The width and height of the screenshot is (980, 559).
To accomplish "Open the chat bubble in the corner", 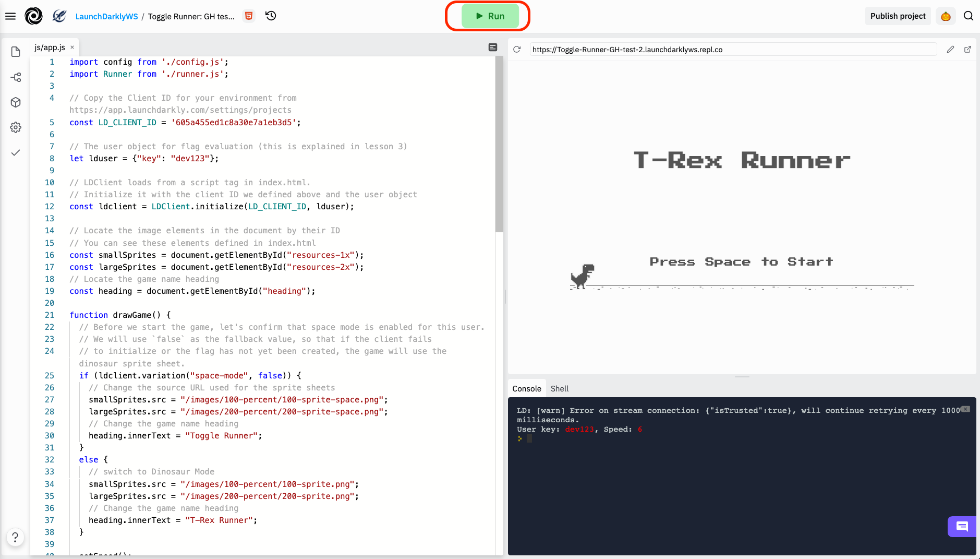I will [961, 527].
